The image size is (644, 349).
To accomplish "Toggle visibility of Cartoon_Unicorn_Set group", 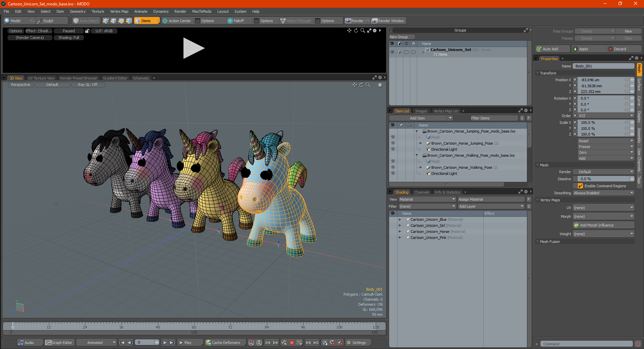I will point(392,52).
